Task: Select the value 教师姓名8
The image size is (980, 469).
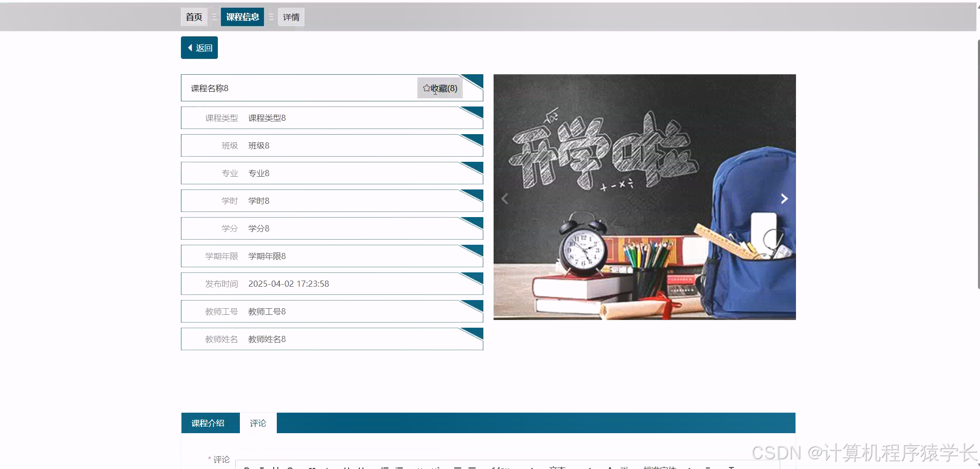Action: click(x=267, y=339)
